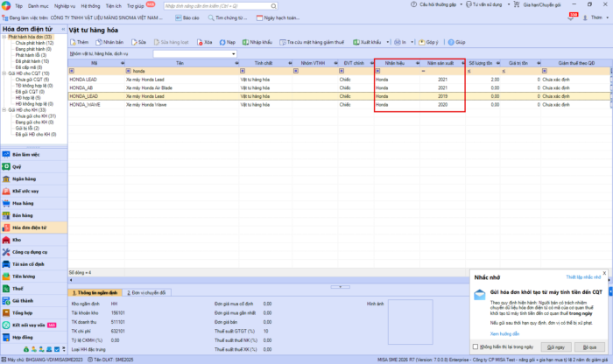Select the HONDA_AB row
613x364 pixels.
pos(339,87)
